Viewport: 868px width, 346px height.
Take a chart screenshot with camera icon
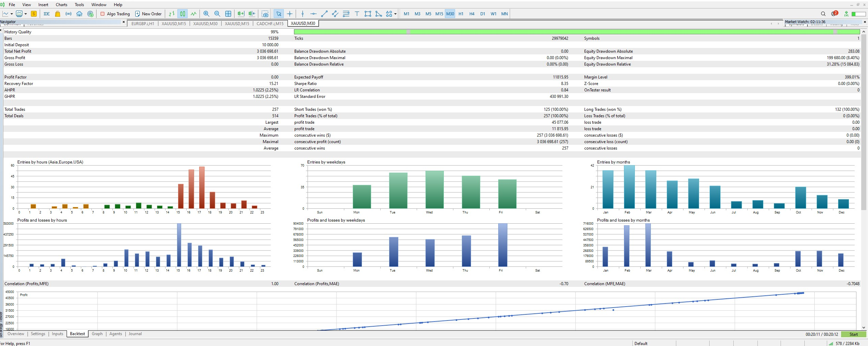tap(265, 14)
